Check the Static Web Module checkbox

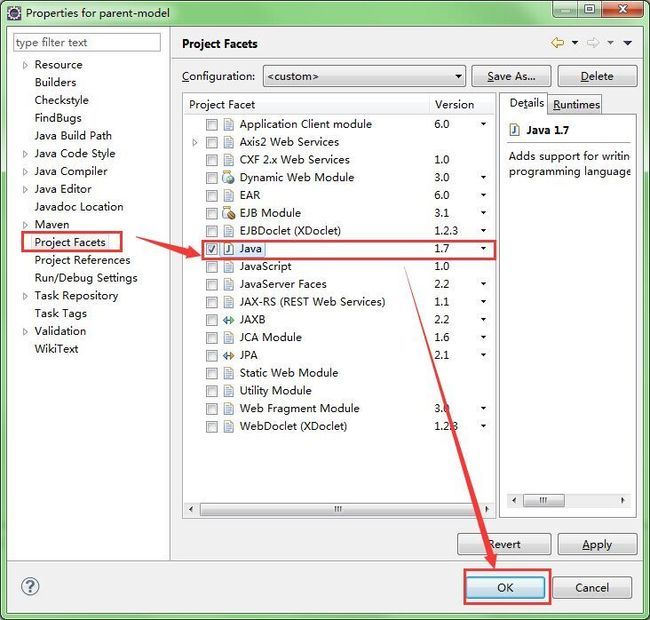[212, 373]
